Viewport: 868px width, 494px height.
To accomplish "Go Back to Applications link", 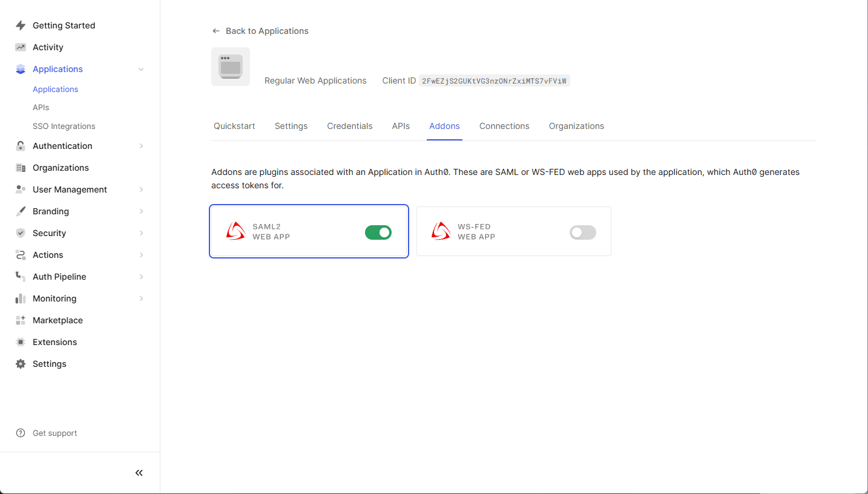I will pyautogui.click(x=260, y=31).
